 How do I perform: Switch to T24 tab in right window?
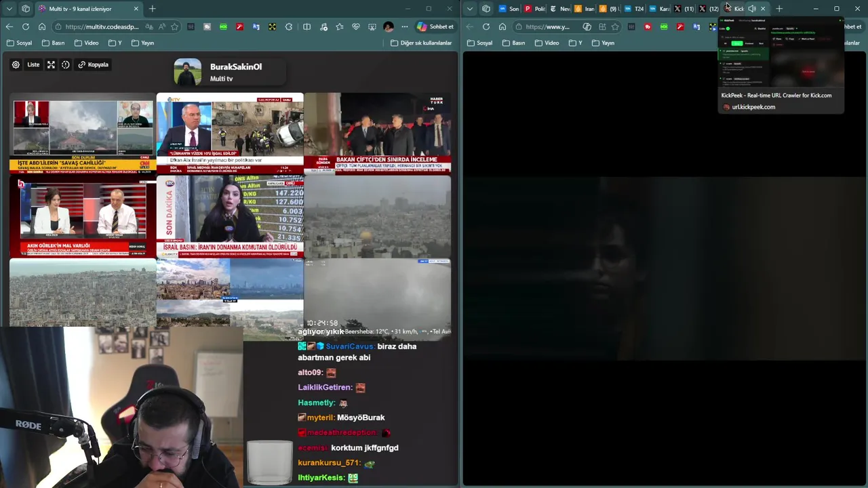[x=634, y=9]
